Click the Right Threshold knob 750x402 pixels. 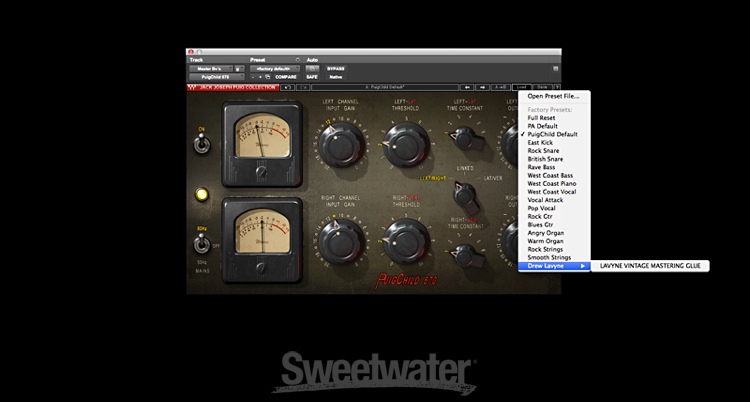pyautogui.click(x=406, y=241)
